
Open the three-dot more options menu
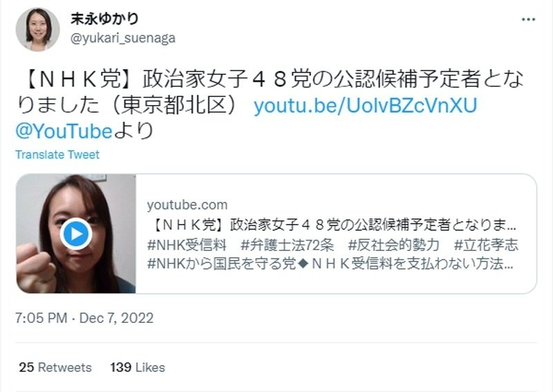tap(528, 19)
